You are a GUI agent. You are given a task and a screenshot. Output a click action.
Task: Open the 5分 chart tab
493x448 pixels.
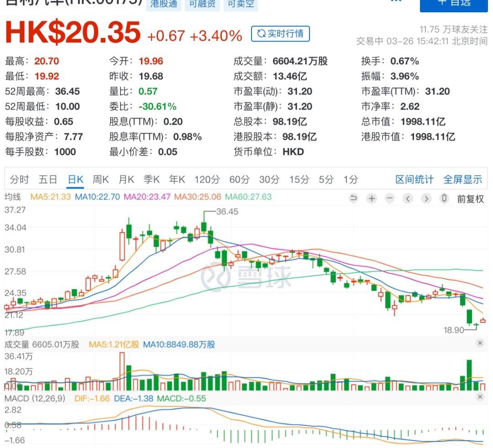click(x=326, y=179)
